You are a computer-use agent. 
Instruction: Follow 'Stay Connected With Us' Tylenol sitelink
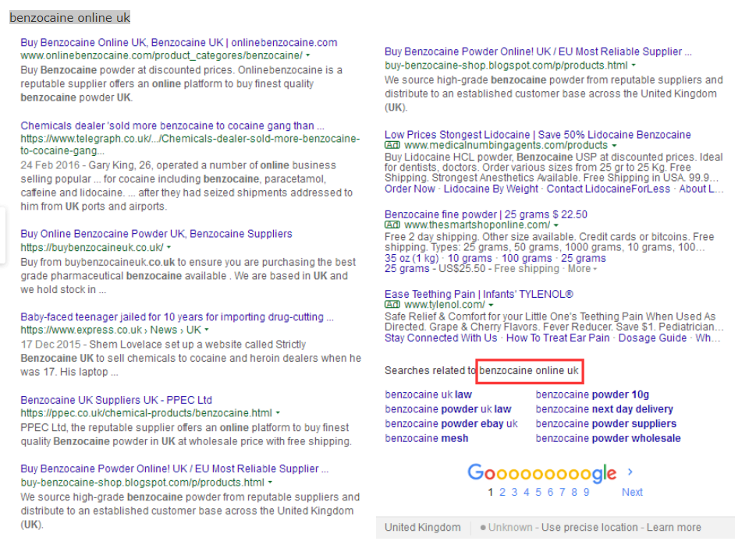point(441,338)
